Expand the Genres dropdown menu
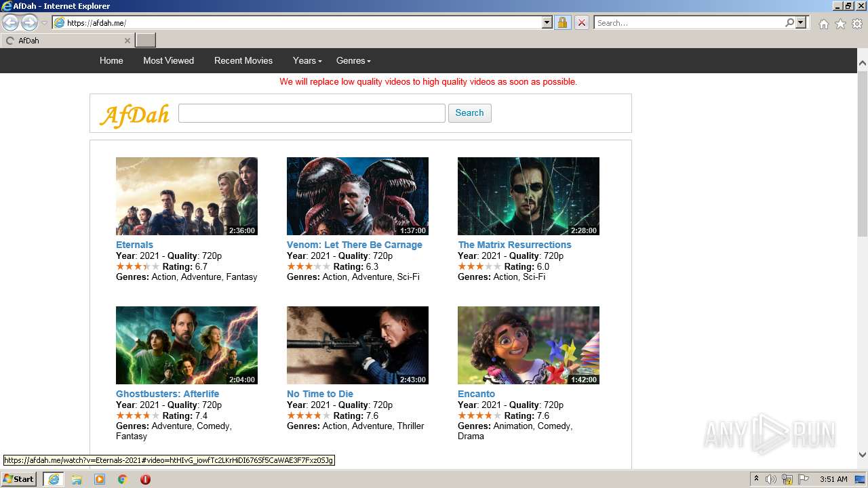This screenshot has width=868, height=488. coord(353,60)
